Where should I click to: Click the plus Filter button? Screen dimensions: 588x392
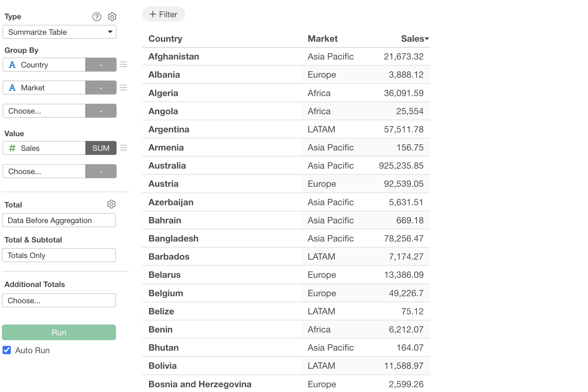[163, 14]
